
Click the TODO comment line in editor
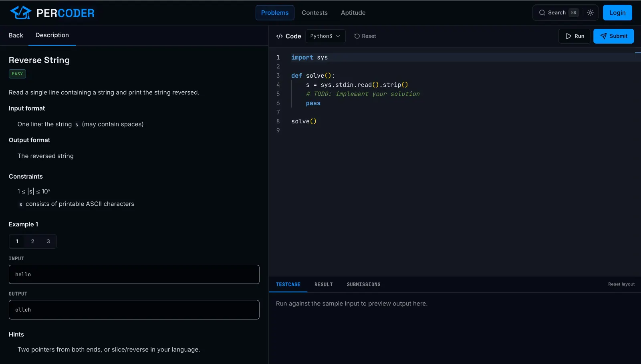point(363,94)
